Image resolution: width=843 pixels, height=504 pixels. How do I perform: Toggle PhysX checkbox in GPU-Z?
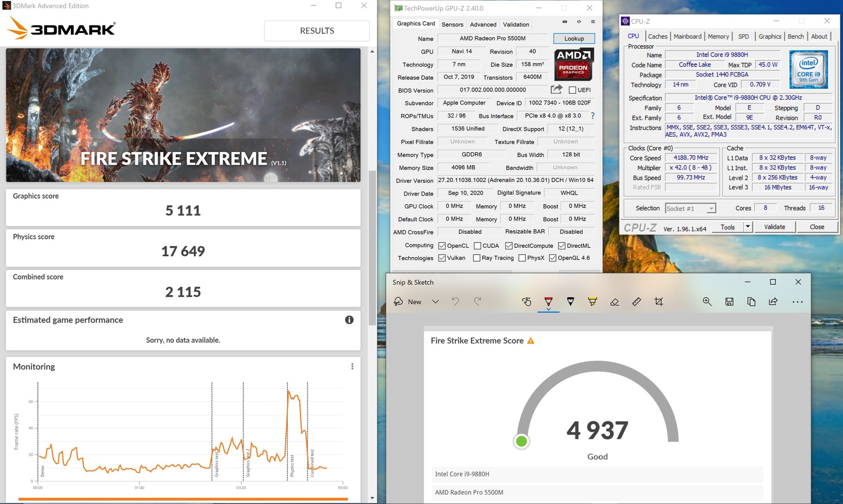(522, 258)
